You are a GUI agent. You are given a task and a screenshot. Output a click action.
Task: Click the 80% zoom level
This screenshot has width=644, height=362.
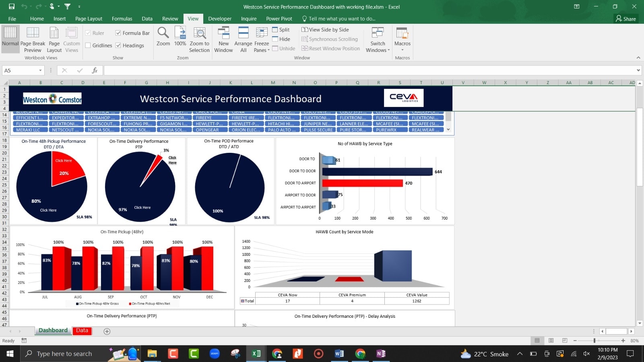[x=634, y=341]
